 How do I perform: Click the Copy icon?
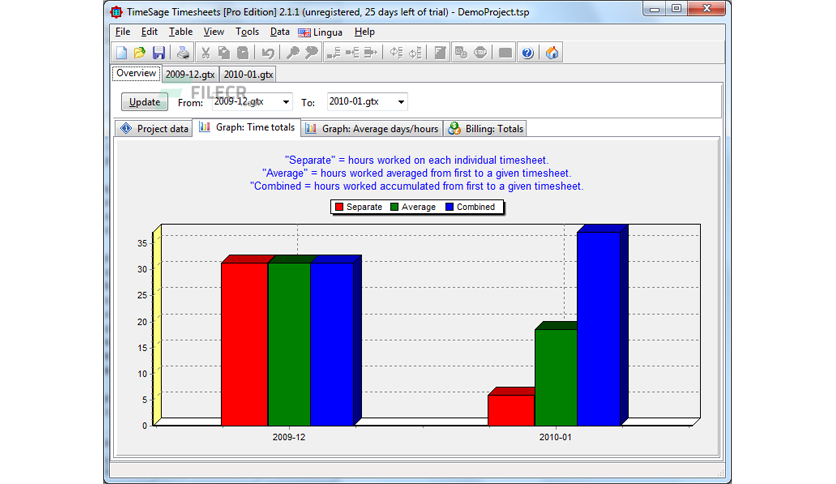(224, 52)
